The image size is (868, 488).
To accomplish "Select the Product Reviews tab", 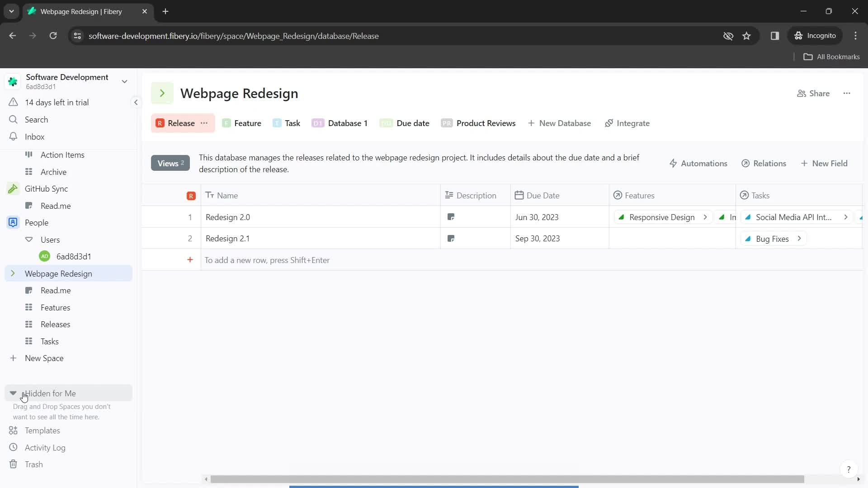I will point(485,123).
